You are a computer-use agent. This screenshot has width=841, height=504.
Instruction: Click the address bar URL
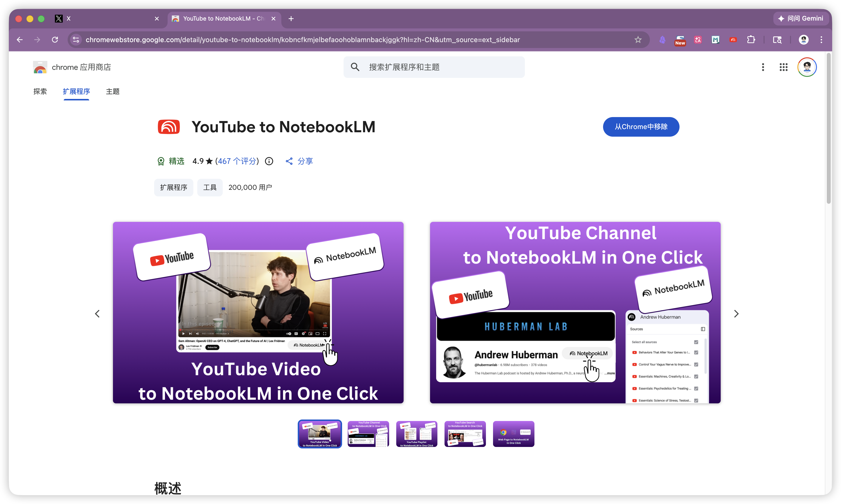tap(302, 40)
